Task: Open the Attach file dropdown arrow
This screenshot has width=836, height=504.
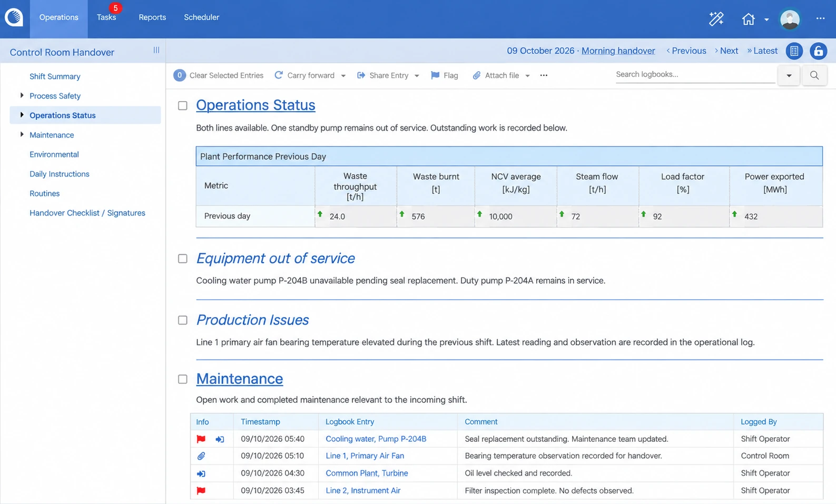Action: (x=527, y=76)
